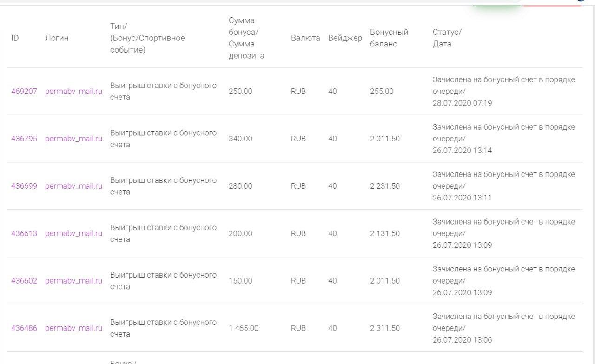Click the login link beside ID 436613
This screenshot has height=364, width=595.
tap(73, 234)
